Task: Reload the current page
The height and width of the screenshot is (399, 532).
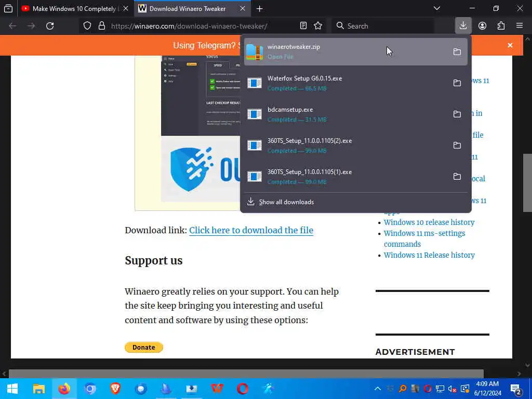Action: click(x=50, y=26)
